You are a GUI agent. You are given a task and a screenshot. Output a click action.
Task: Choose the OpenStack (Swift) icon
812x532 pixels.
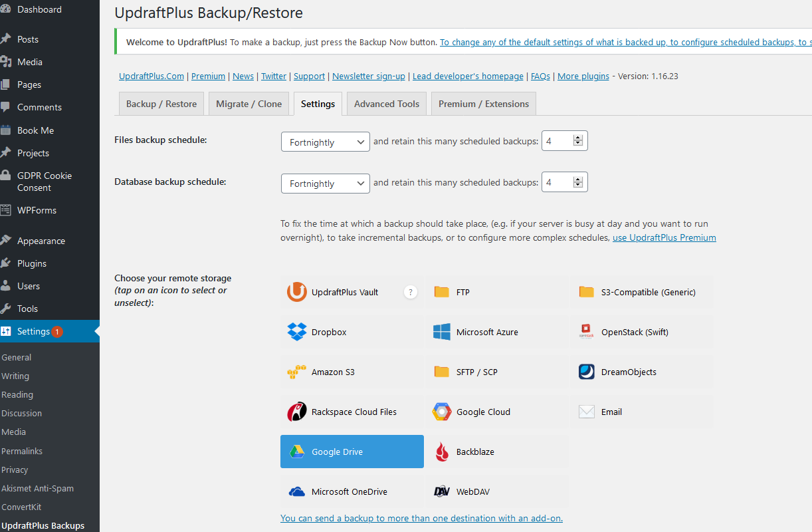point(586,332)
